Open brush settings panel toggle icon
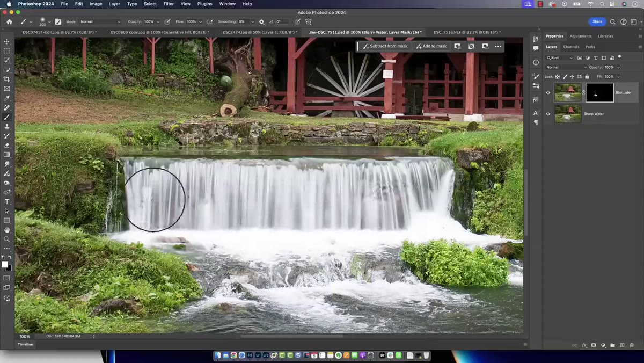This screenshot has height=363, width=644. click(58, 22)
